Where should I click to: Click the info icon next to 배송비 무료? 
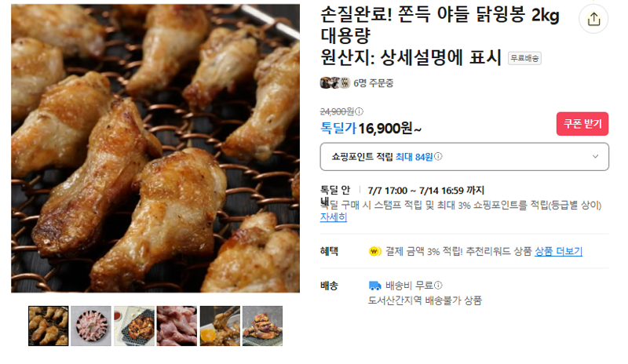coord(438,285)
